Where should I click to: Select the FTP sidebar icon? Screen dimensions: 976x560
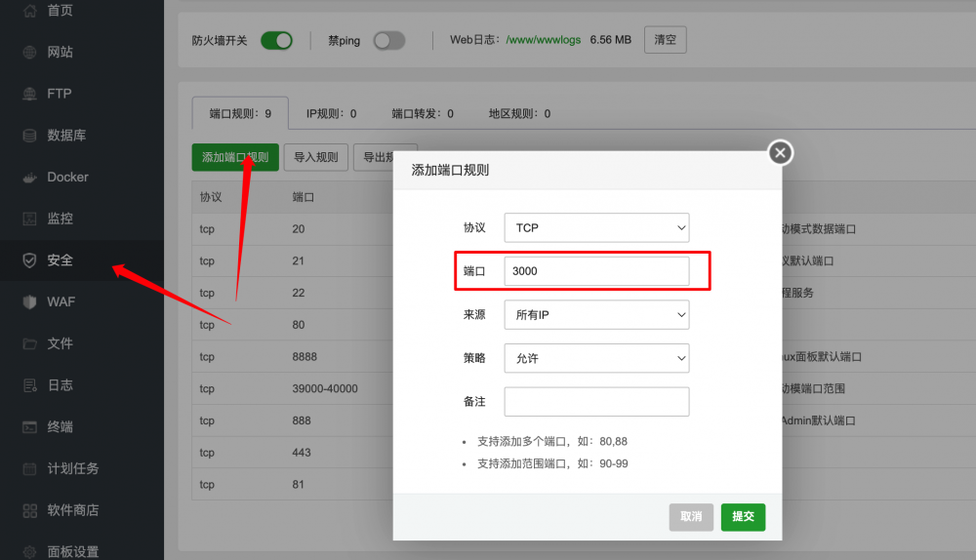(29, 94)
